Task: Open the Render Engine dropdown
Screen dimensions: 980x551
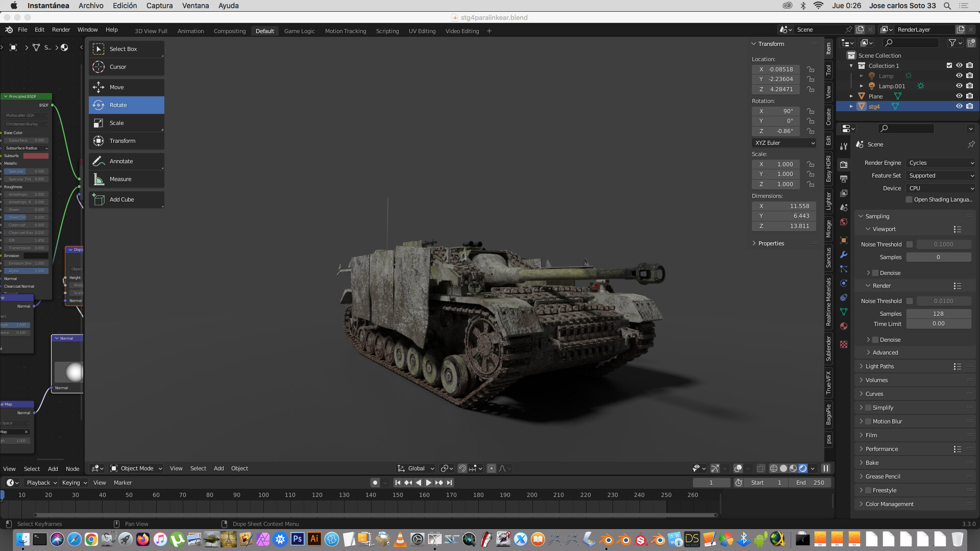Action: click(x=941, y=163)
